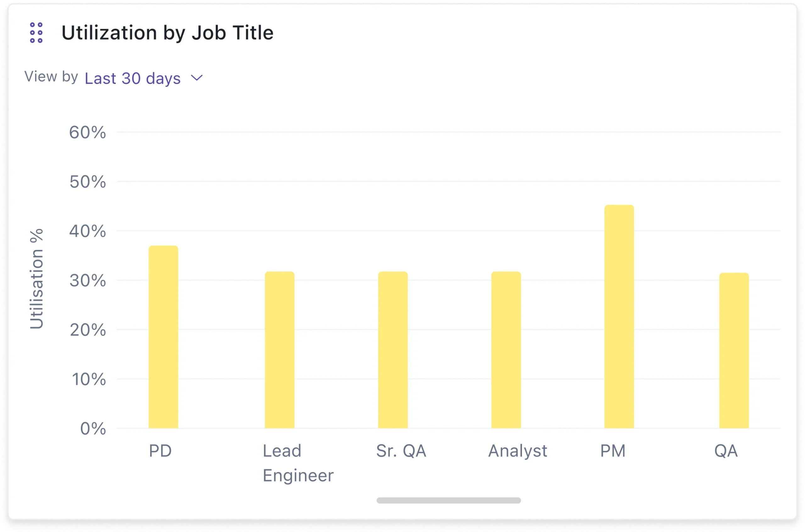Click the Utilisation % y-axis title
Viewport: 805px width, 532px height.
(37, 279)
